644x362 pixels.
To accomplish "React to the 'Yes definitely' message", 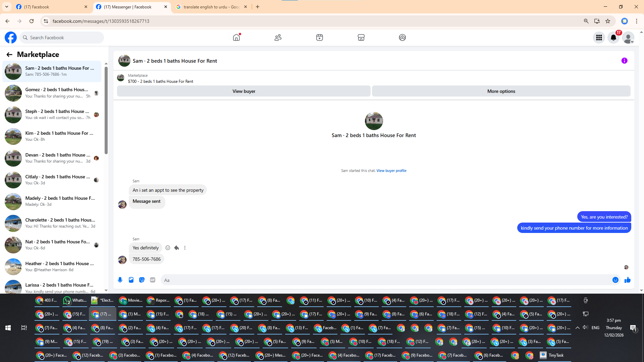I will point(168,248).
